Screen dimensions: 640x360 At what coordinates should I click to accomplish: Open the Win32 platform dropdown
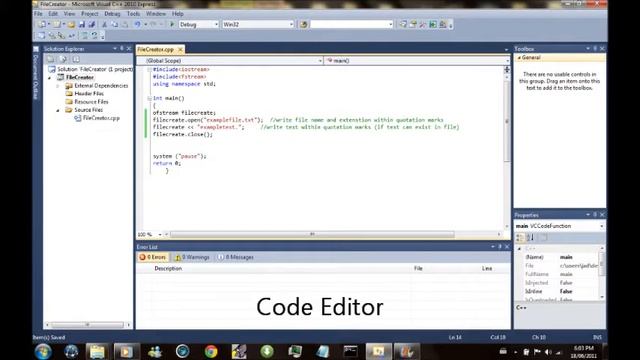coord(291,24)
